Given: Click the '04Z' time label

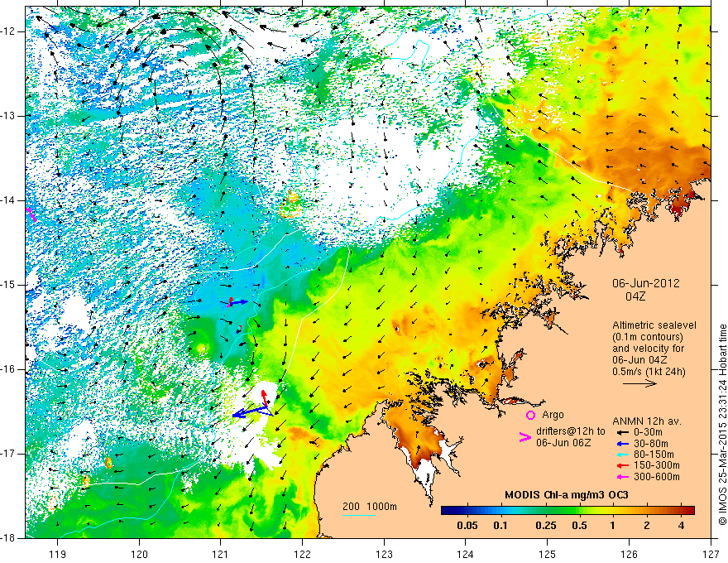Looking at the screenshot, I should [635, 296].
